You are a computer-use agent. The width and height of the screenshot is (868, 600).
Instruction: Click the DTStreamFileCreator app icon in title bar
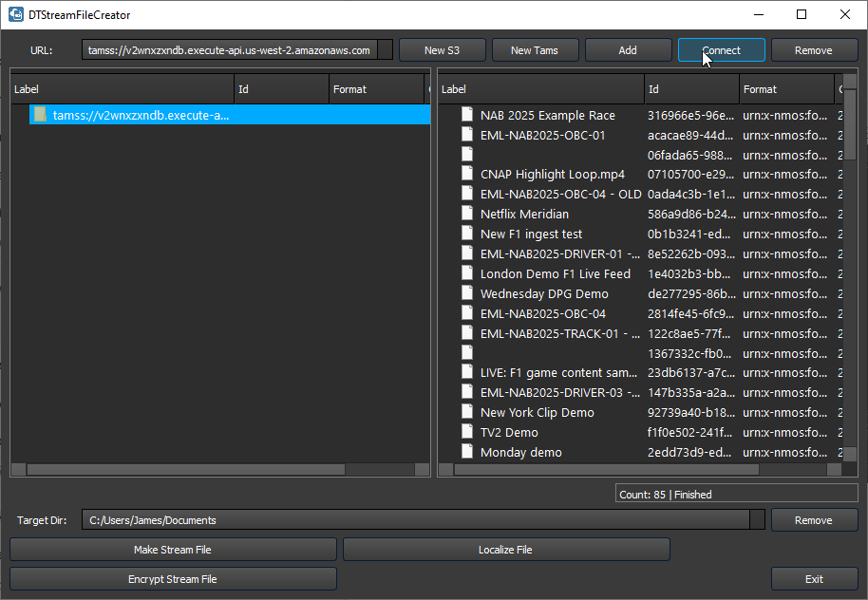click(16, 15)
